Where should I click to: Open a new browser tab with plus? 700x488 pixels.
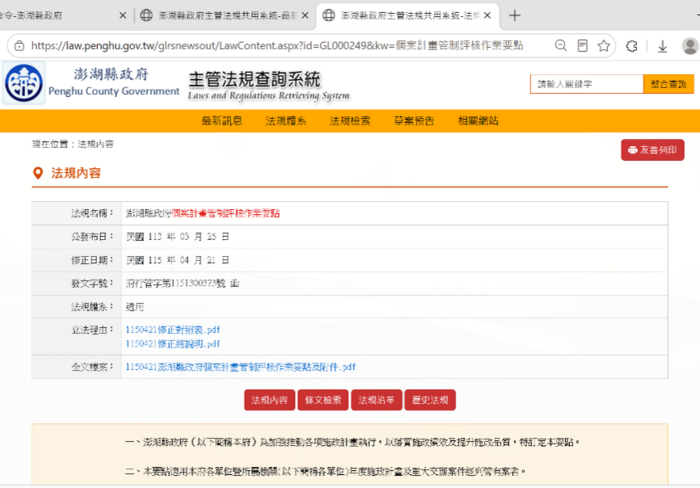[515, 16]
